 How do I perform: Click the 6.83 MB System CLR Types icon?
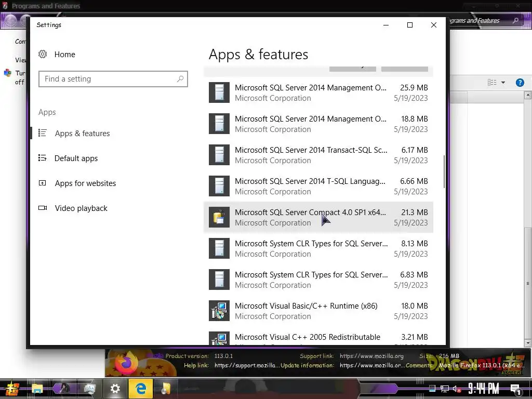pos(219,280)
